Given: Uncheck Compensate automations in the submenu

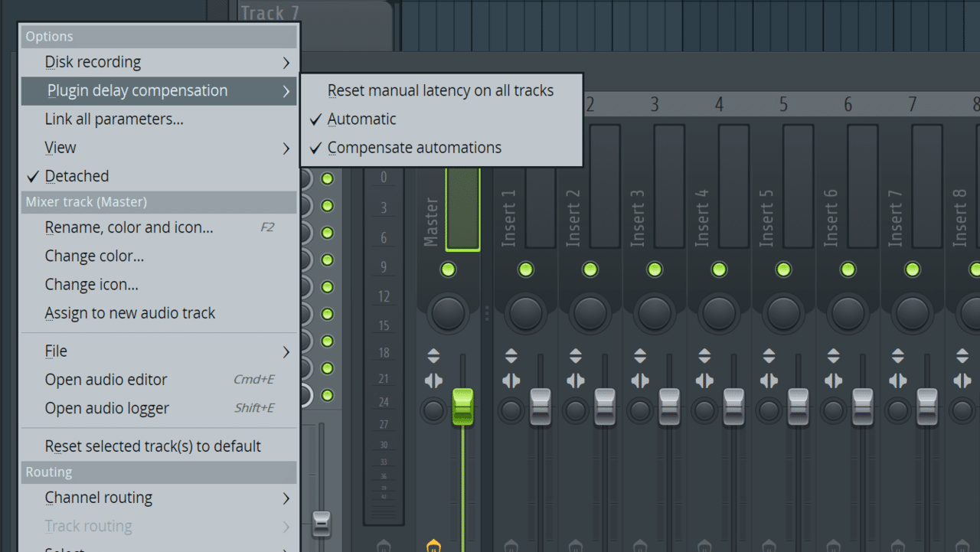Looking at the screenshot, I should click(x=413, y=148).
